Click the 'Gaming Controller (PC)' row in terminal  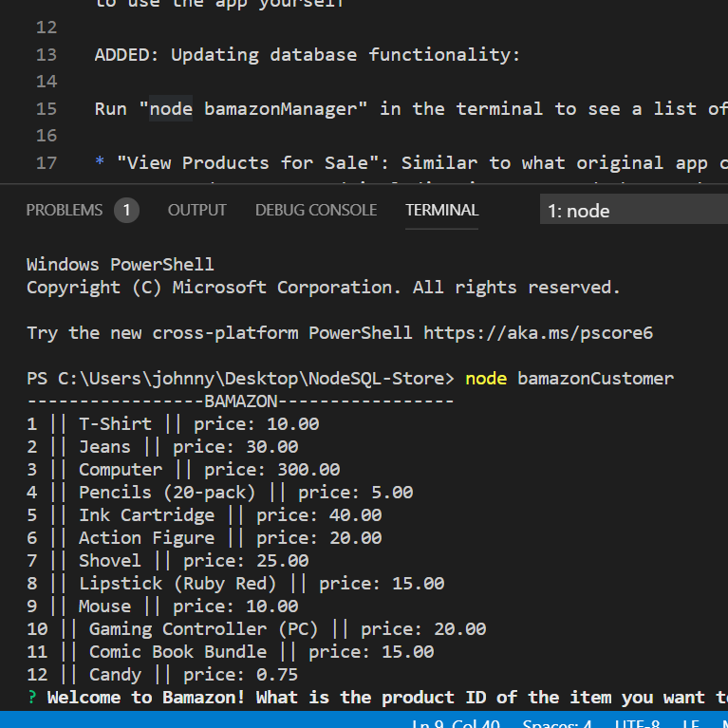(x=204, y=629)
